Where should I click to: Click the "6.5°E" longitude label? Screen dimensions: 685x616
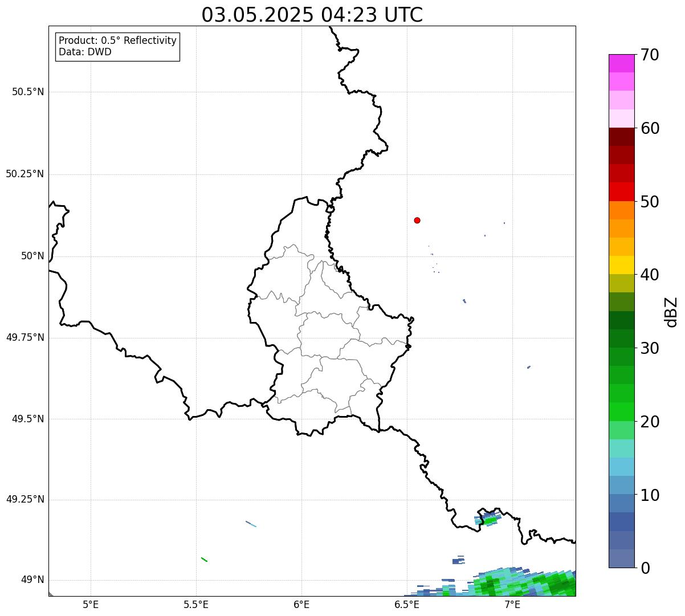coord(407,604)
